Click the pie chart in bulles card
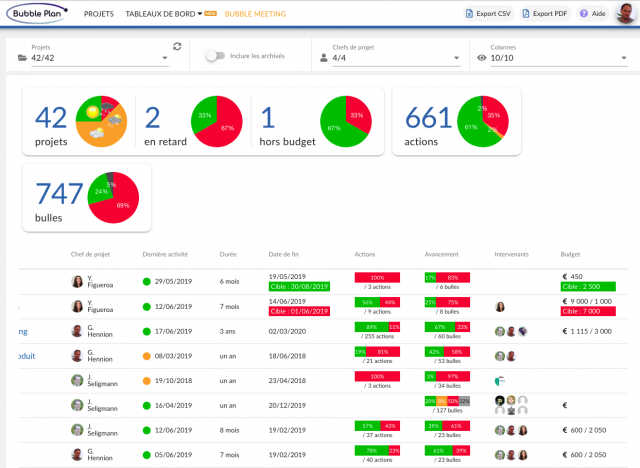 pos(115,197)
